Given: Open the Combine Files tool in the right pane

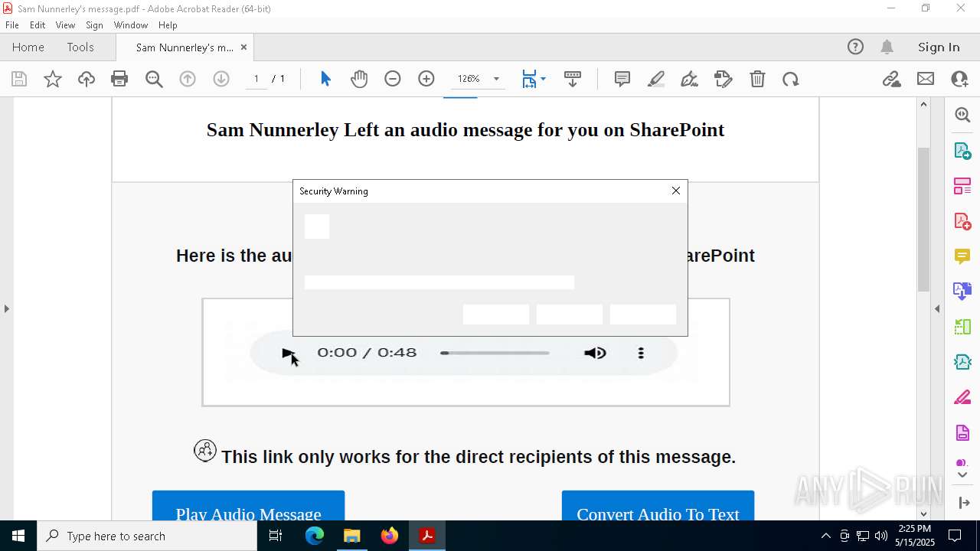Looking at the screenshot, I should point(962,291).
